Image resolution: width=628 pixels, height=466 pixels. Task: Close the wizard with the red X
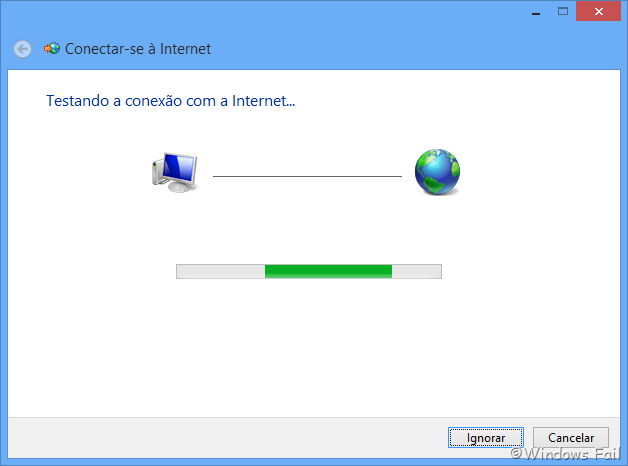tap(598, 11)
